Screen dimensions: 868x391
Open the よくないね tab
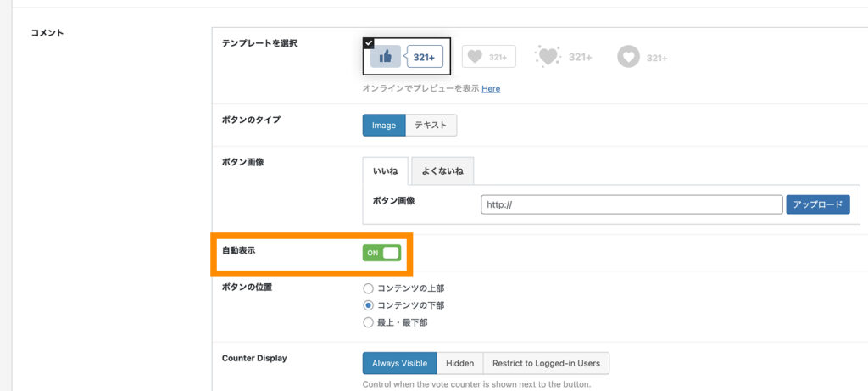tap(442, 171)
